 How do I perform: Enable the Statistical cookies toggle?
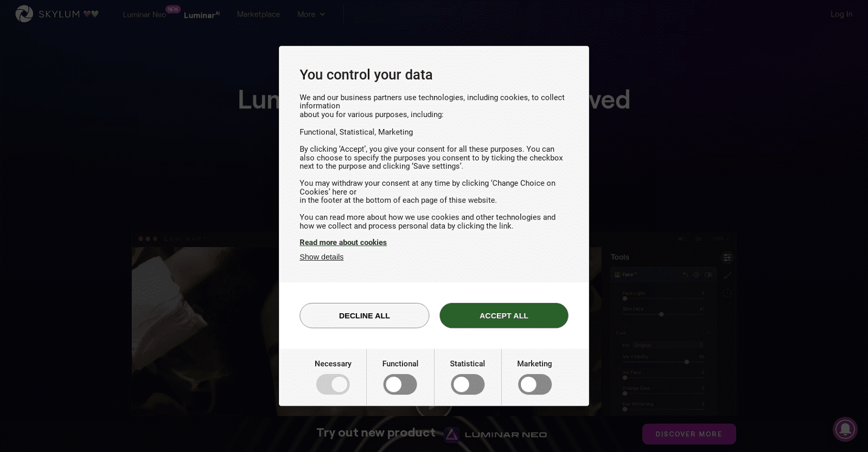click(x=467, y=384)
